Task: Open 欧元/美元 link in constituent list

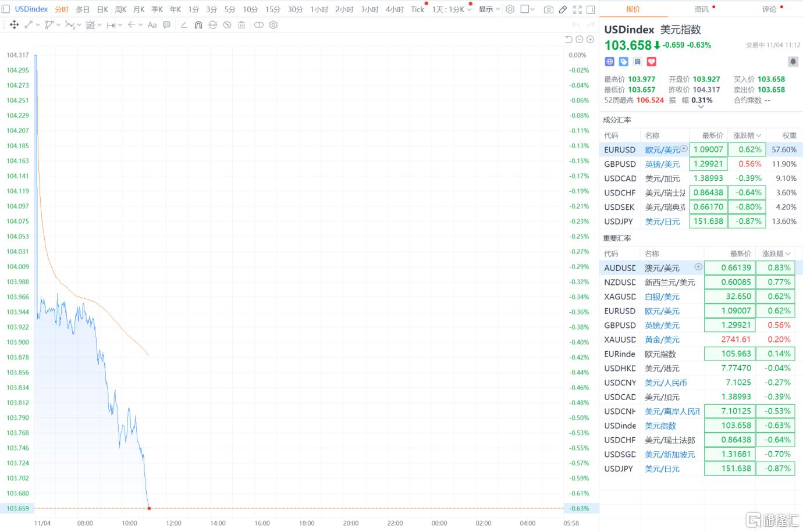Action: [662, 150]
